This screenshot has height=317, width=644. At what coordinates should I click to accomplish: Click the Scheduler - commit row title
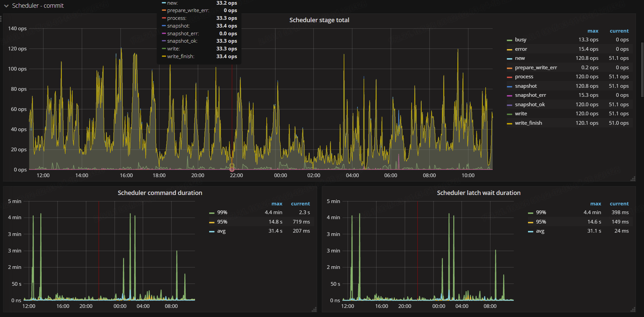(38, 6)
